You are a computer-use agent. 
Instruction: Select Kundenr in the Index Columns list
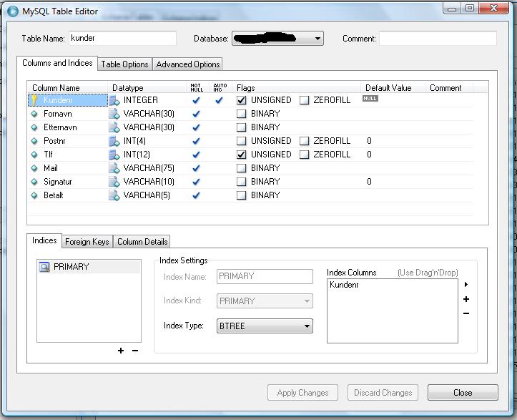pos(344,285)
